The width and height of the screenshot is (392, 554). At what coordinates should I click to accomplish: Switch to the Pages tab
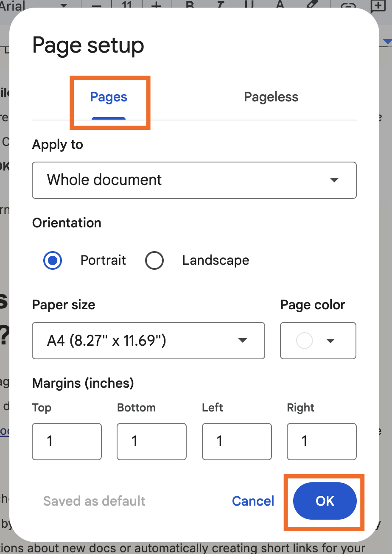point(109,97)
